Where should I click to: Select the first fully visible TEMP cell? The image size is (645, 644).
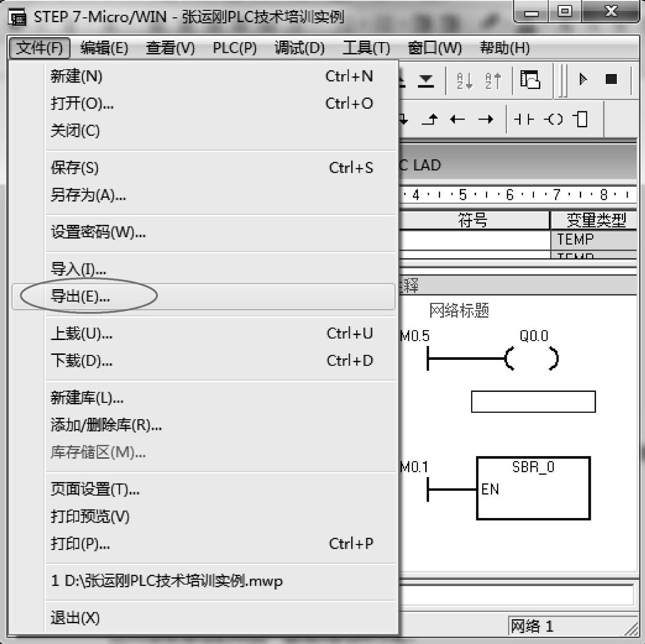594,240
